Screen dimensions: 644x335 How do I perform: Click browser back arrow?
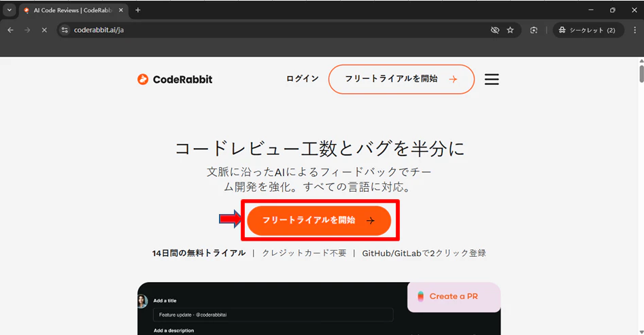11,30
